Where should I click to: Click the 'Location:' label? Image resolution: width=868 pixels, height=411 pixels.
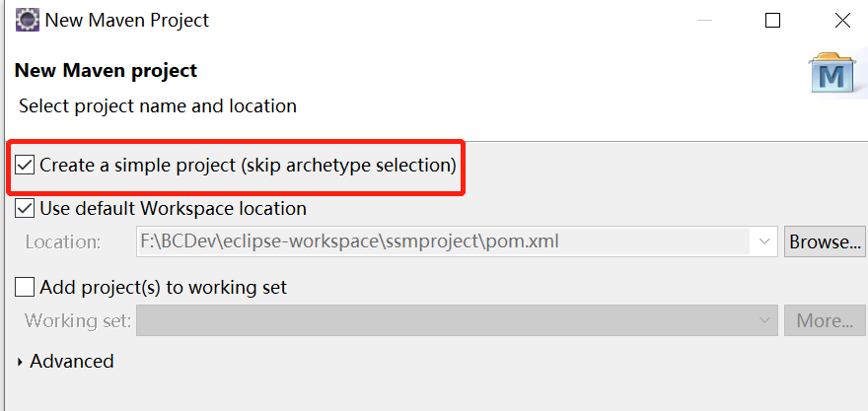63,241
